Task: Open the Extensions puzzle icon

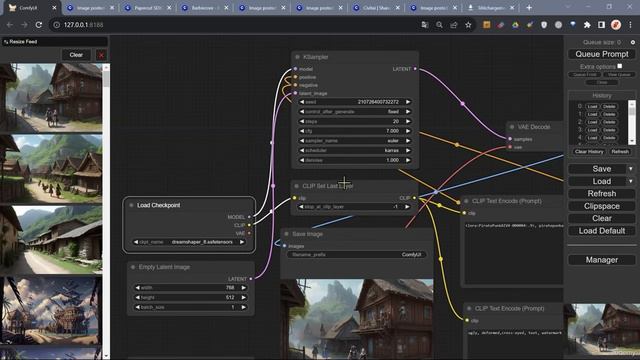Action: [x=587, y=25]
